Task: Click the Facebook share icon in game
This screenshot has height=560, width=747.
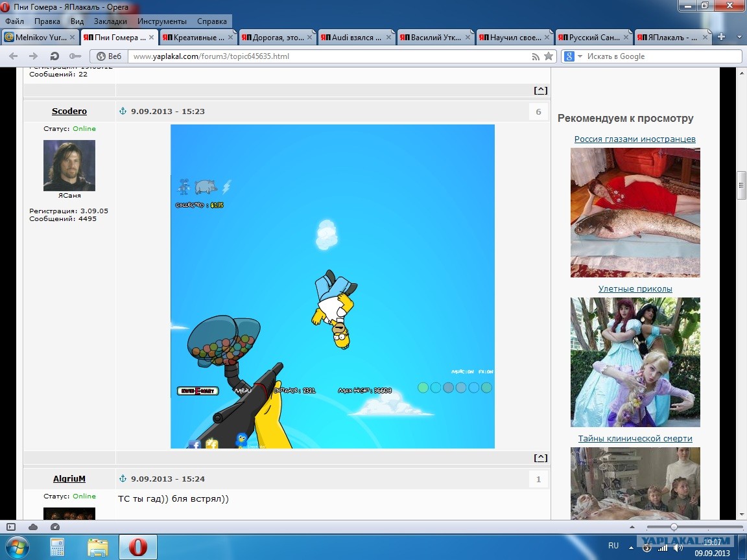Action: tap(195, 444)
